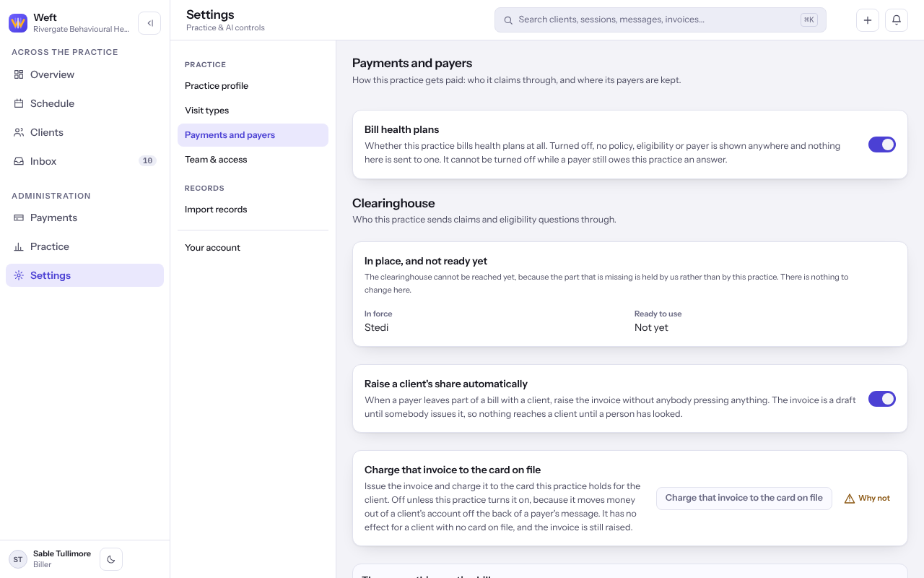Image resolution: width=924 pixels, height=578 pixels.
Task: Click the Clients people icon
Action: tap(19, 132)
